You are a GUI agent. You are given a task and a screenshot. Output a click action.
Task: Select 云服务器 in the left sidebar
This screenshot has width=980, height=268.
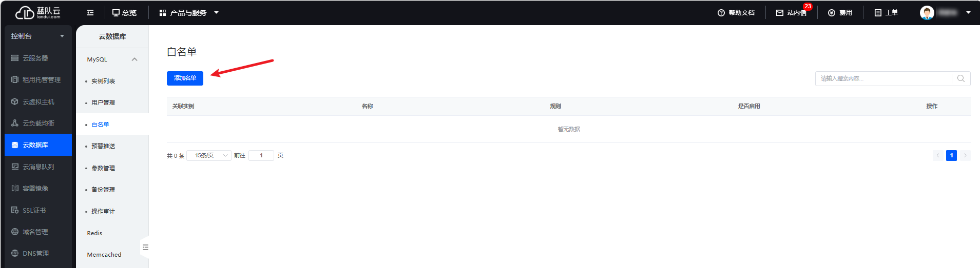(35, 58)
